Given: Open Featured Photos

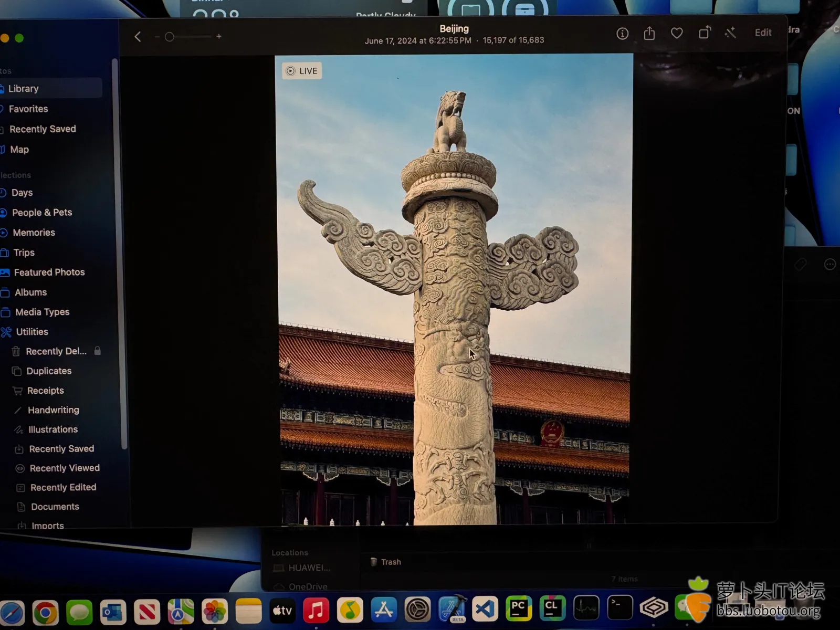Looking at the screenshot, I should point(50,272).
